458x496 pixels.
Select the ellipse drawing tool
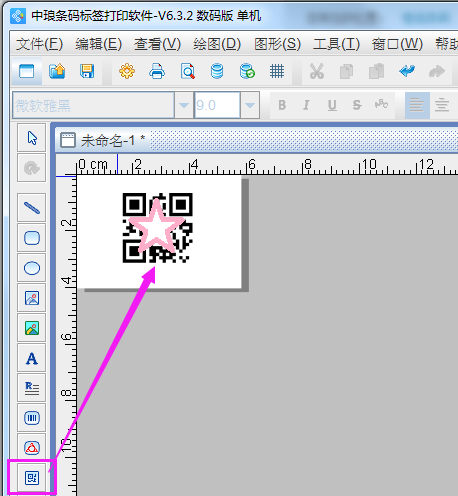click(x=32, y=268)
